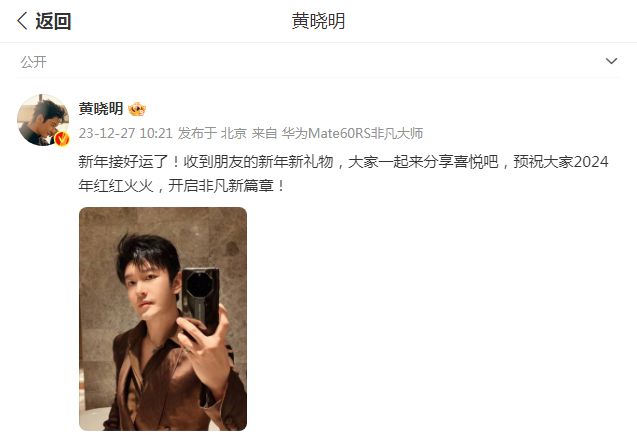
Task: Click the back arrow chevron icon
Action: pyautogui.click(x=22, y=21)
